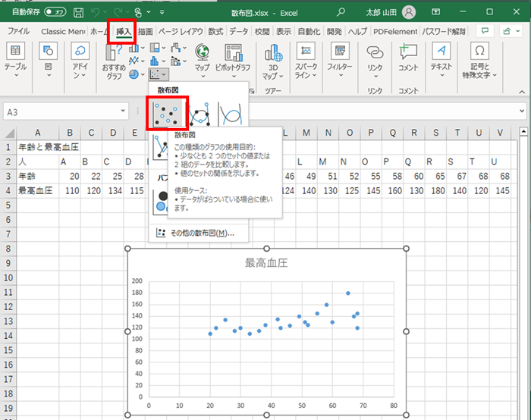
Task: Select scatter with smooth lines and markers
Action: coord(200,114)
